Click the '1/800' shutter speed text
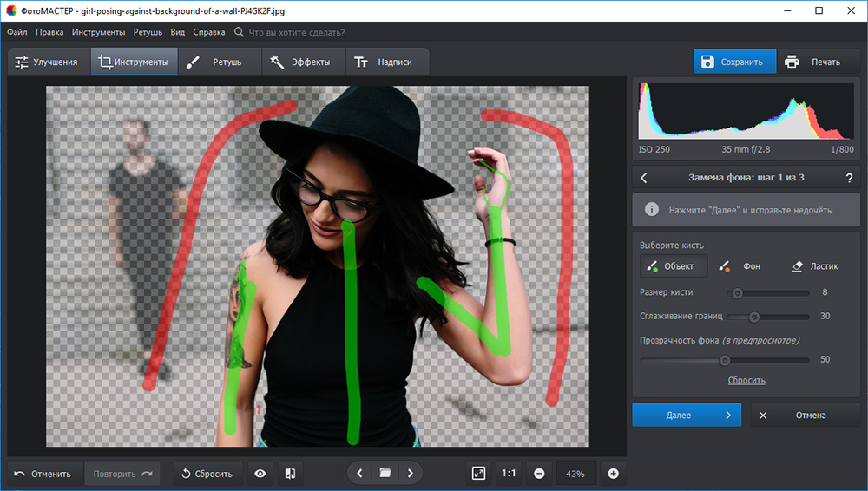The height and width of the screenshot is (491, 868). click(842, 149)
